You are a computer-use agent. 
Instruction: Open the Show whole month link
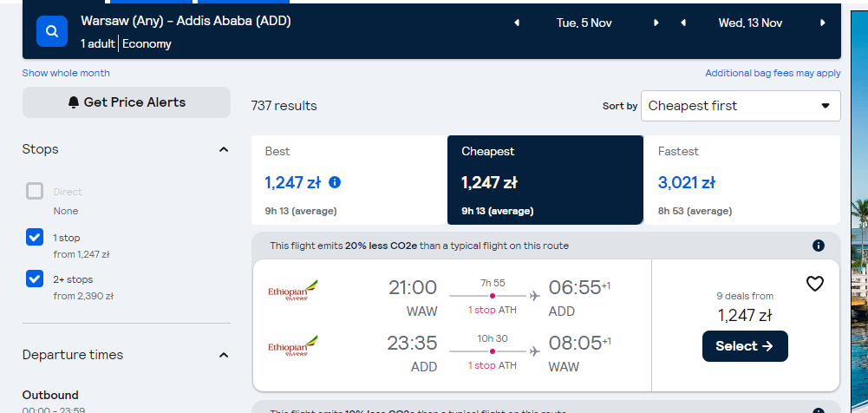tap(66, 73)
